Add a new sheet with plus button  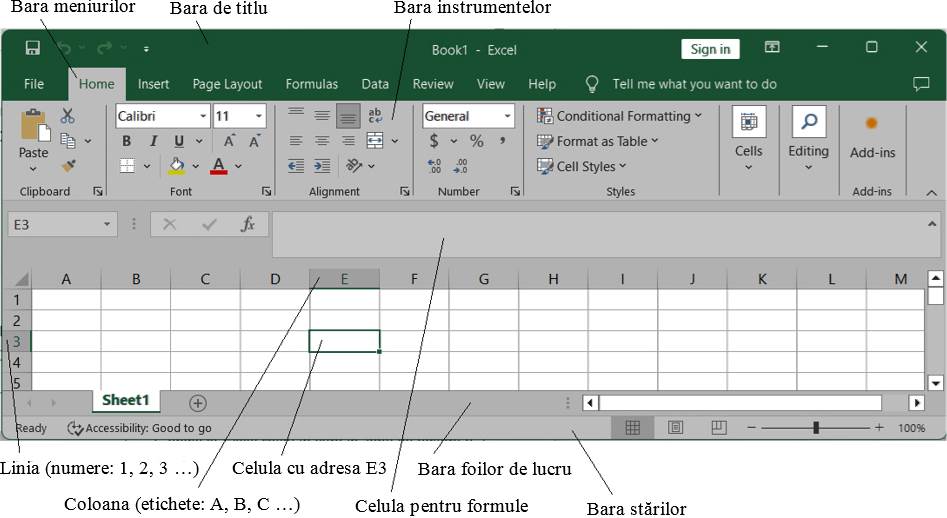[x=197, y=403]
